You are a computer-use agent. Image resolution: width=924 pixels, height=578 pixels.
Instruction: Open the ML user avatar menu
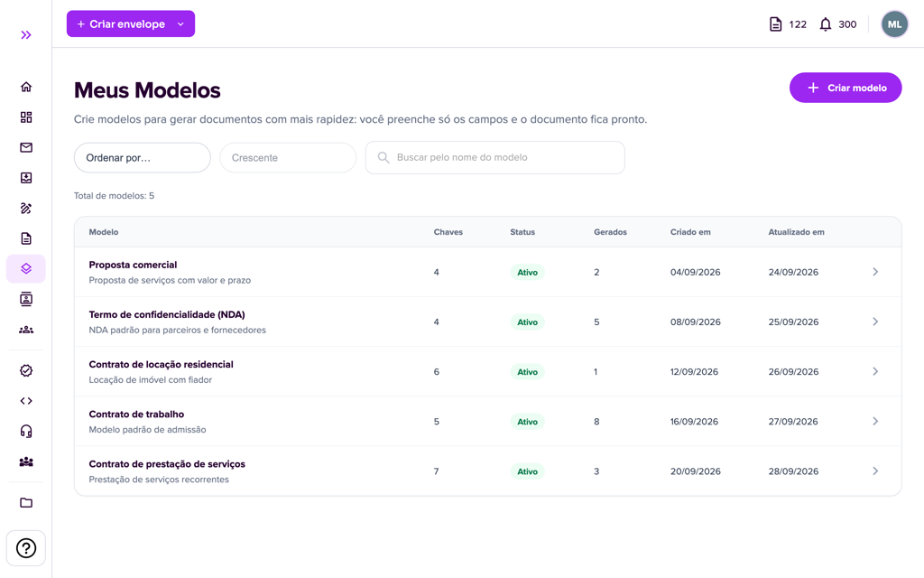click(894, 24)
